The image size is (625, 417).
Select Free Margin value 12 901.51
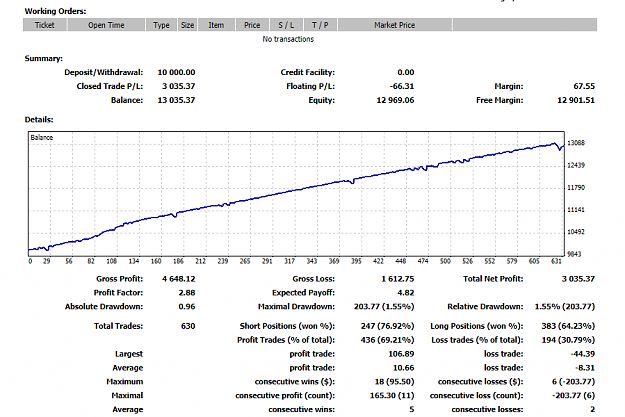576,100
